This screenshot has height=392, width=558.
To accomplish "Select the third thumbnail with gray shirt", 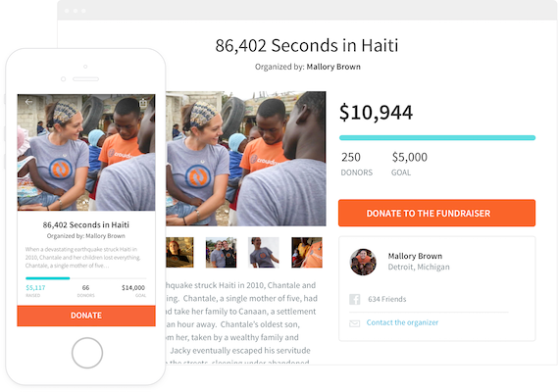I will pos(264,252).
